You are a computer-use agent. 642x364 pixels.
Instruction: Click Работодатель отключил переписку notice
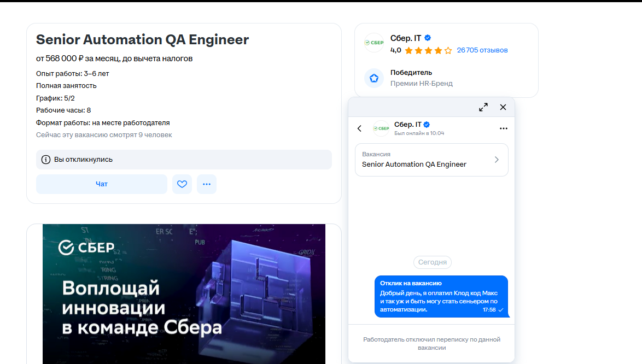431,344
